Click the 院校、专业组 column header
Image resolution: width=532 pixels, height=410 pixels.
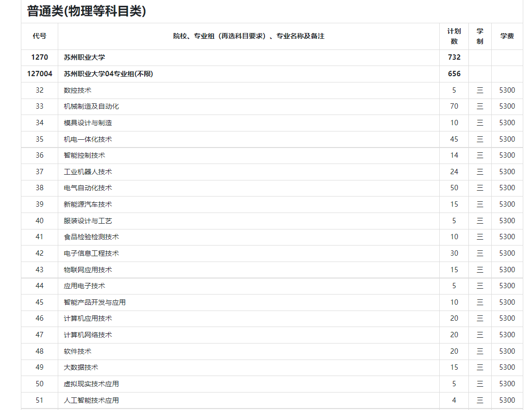tap(249, 36)
